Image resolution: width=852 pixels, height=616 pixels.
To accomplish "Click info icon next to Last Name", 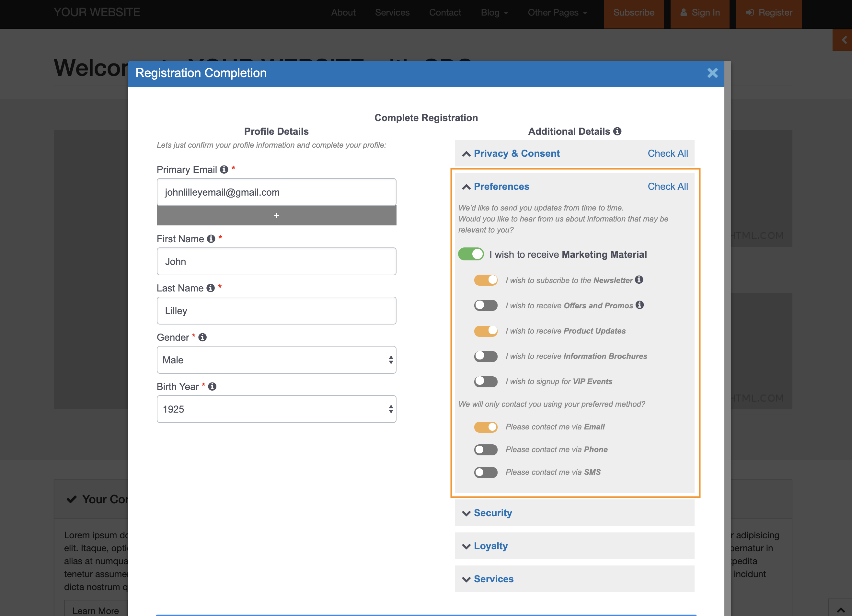I will tap(211, 288).
